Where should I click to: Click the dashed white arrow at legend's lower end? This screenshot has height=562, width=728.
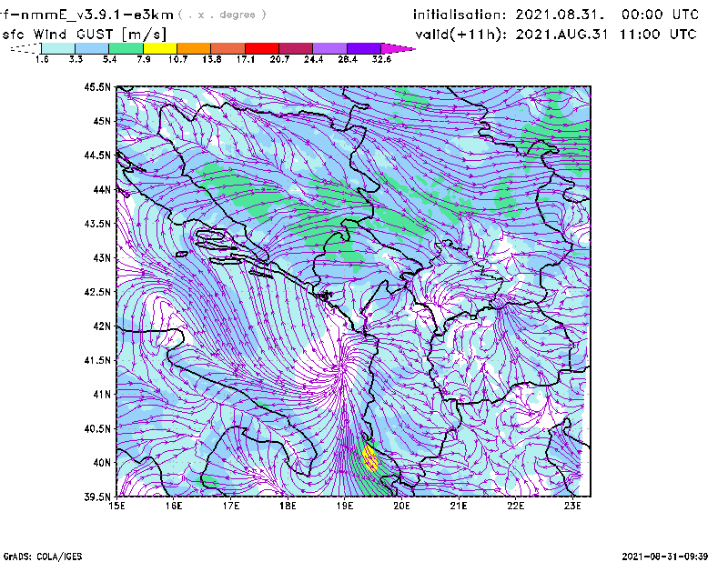coord(25,48)
